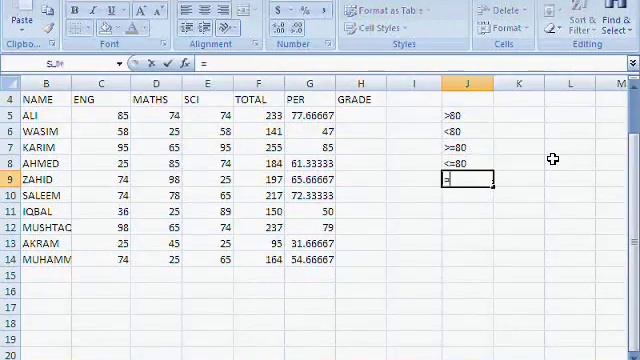Click the Select All corner button
This screenshot has height=360, width=640.
coord(10,83)
